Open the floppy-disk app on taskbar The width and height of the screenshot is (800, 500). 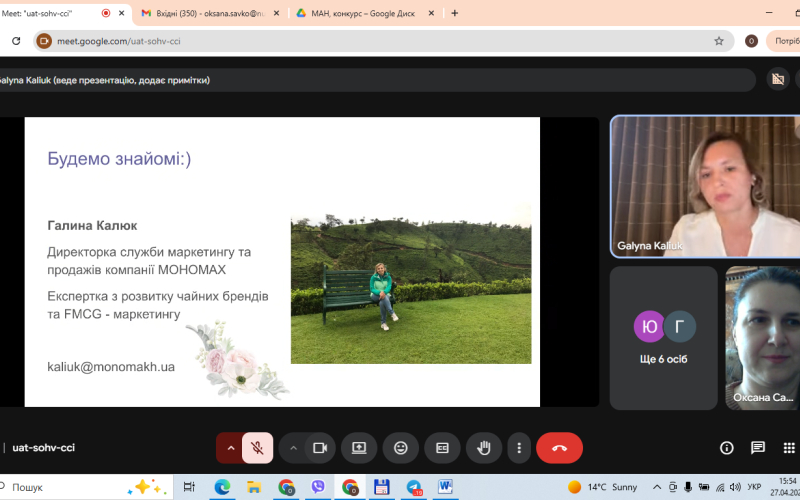pos(381,487)
